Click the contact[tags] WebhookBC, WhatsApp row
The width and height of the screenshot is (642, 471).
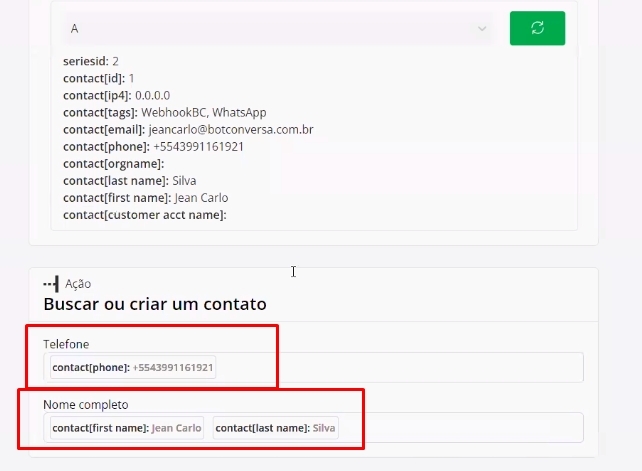click(164, 112)
